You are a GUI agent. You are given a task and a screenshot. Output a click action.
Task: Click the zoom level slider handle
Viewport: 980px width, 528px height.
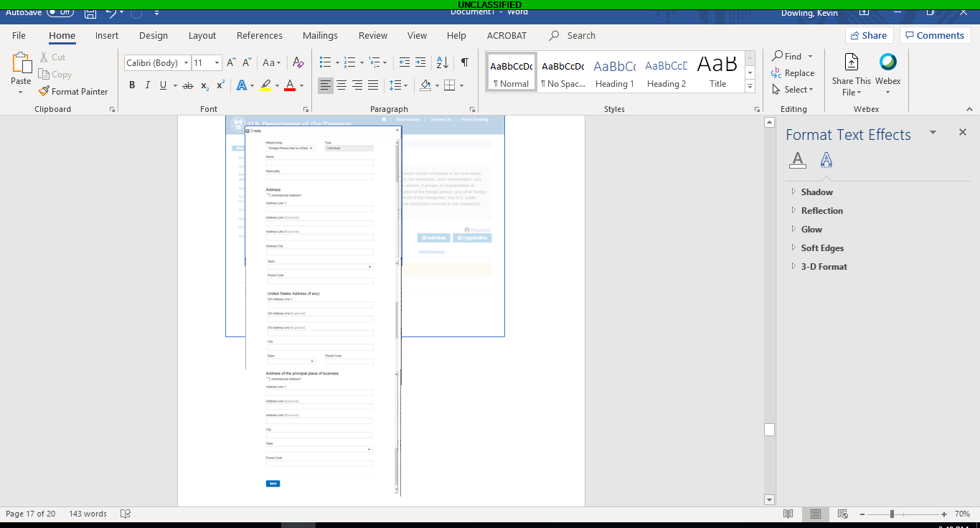(x=892, y=514)
